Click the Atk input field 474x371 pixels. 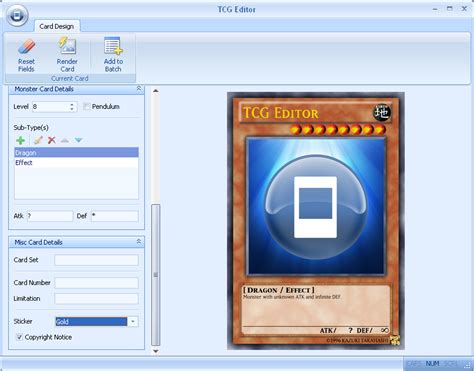(49, 216)
